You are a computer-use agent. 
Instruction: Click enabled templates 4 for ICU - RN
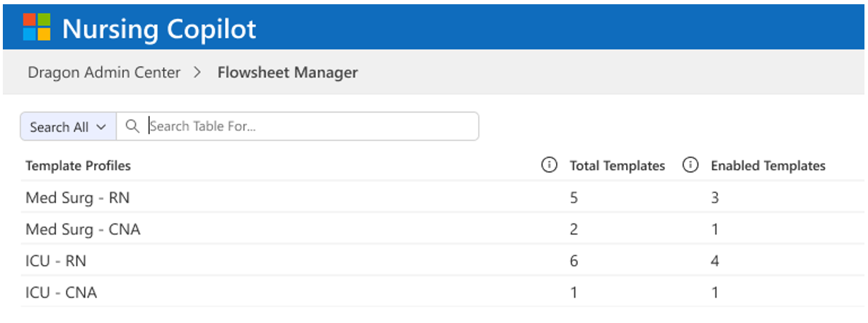click(x=715, y=261)
